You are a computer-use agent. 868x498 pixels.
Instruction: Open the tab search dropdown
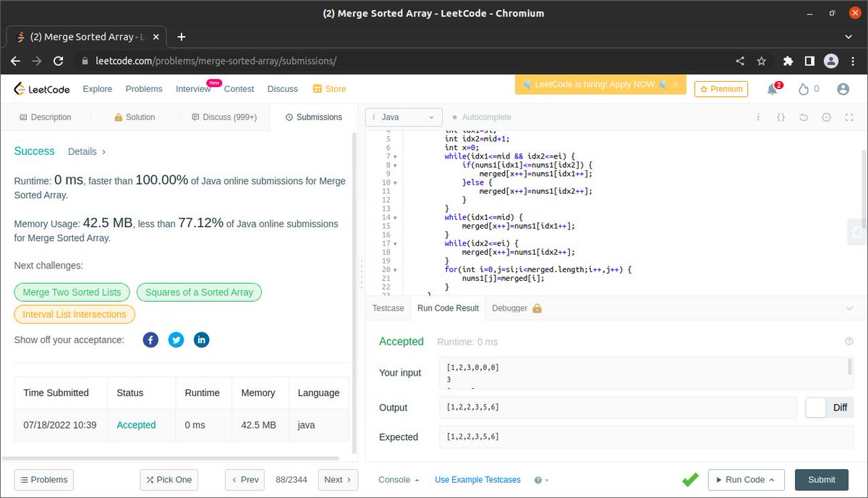tap(849, 37)
